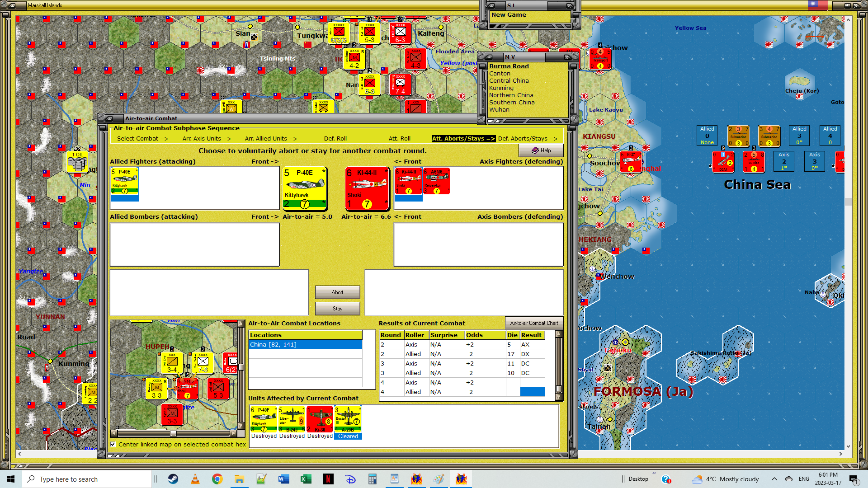Select destroyed P-40F Kittyhawk unit counter

click(x=264, y=419)
